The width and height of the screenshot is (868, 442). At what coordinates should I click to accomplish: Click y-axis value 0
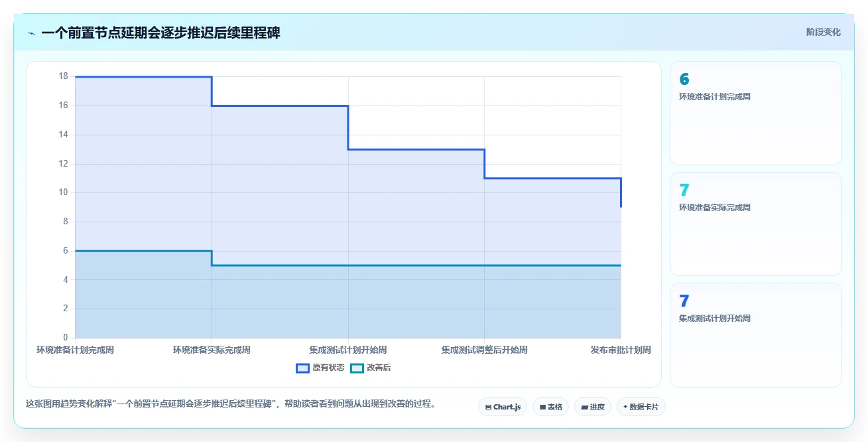point(66,338)
